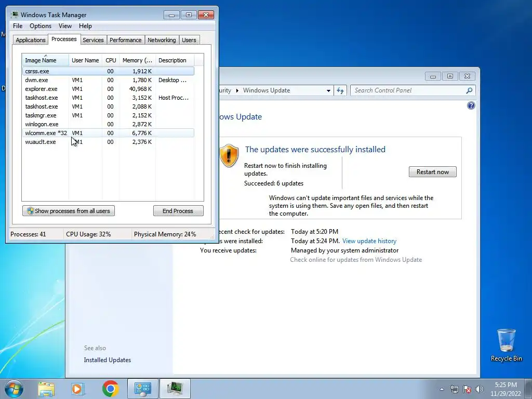The image size is (532, 399).
Task: Click the Processes: 41 status entry
Action: pyautogui.click(x=28, y=234)
